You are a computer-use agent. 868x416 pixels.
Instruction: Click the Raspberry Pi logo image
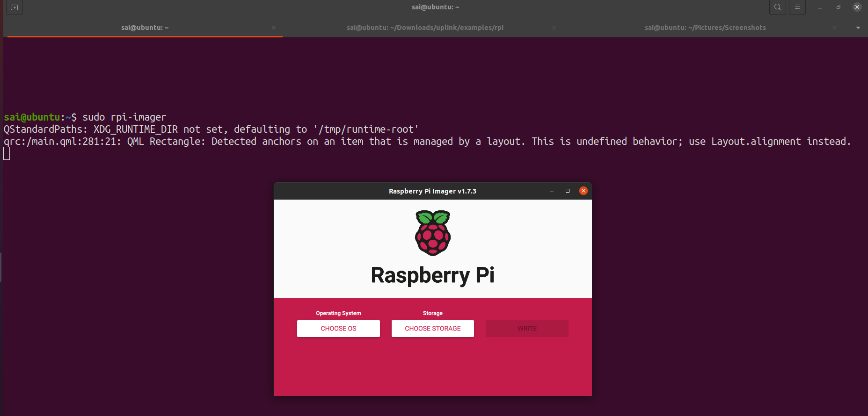pos(433,233)
